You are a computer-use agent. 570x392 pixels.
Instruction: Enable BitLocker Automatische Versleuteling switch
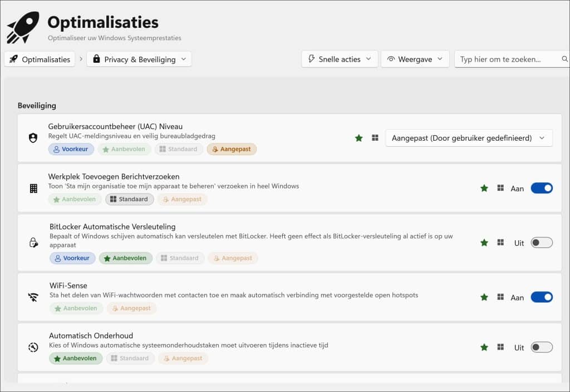(542, 242)
